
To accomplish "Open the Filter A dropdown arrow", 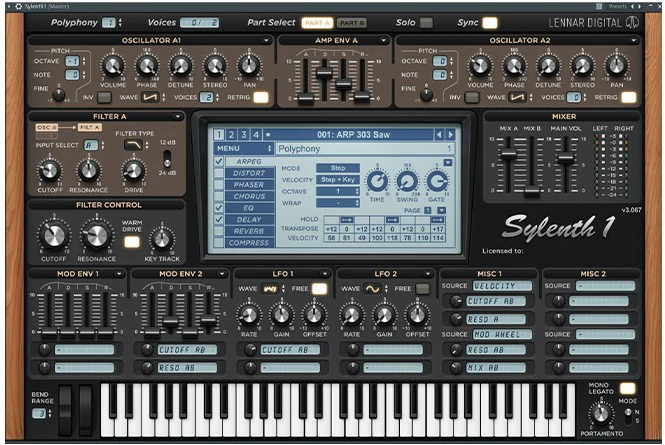I will coord(178,116).
